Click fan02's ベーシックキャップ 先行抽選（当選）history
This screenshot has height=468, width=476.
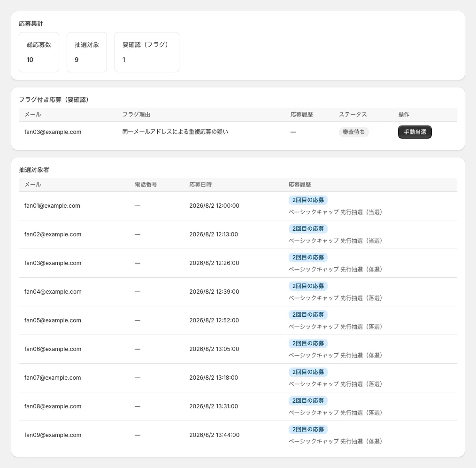[x=335, y=241]
